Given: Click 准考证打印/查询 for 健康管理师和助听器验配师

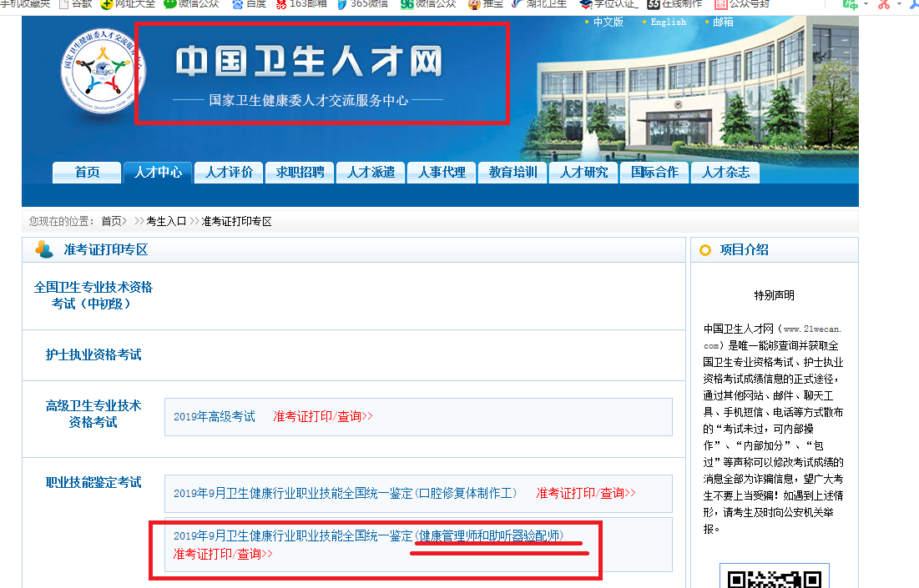Looking at the screenshot, I should click(x=224, y=554).
